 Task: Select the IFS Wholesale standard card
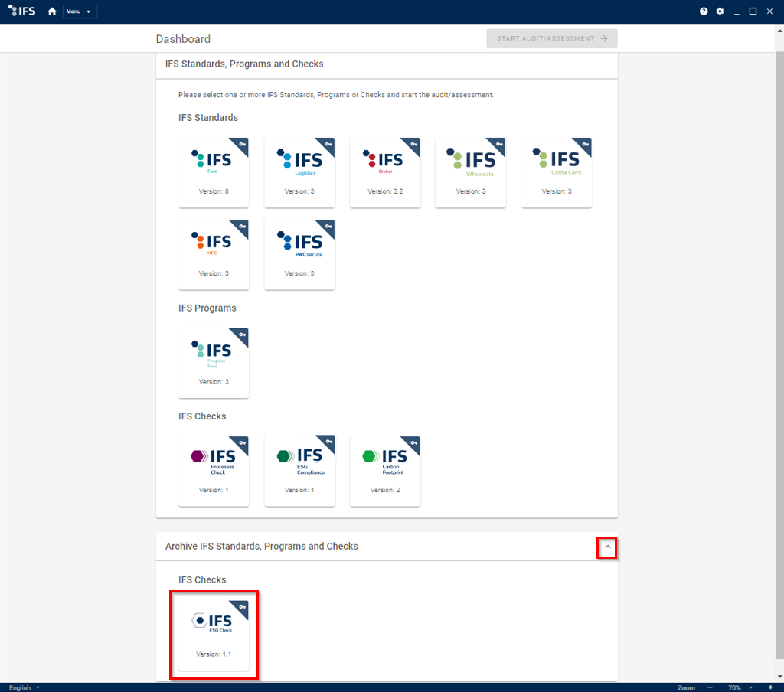tap(471, 172)
